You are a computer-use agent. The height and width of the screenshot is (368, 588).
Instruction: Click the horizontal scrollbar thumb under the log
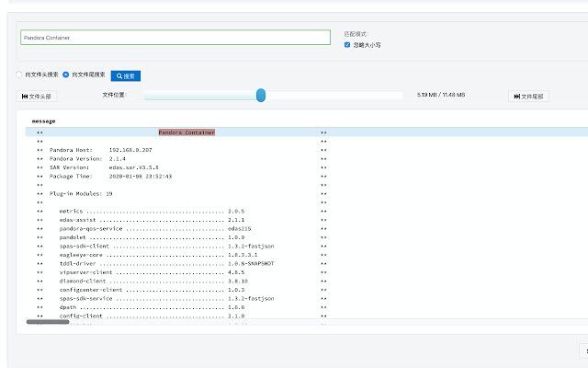[48, 322]
